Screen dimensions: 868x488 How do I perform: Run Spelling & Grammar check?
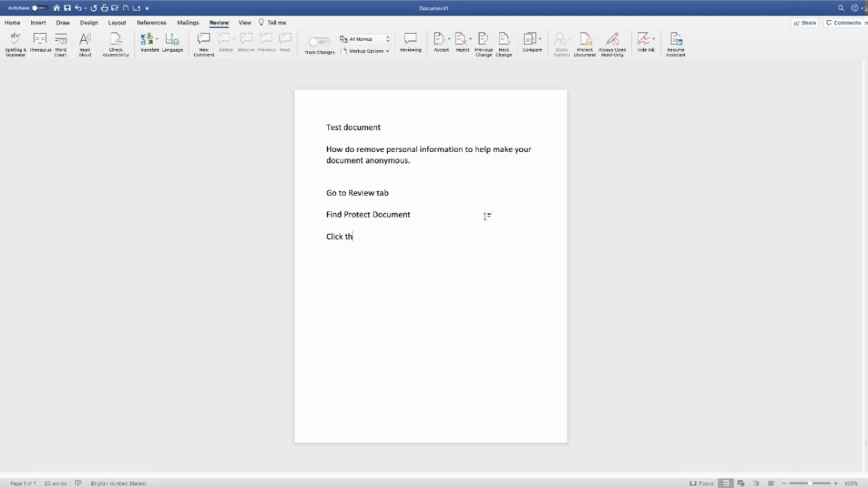[x=15, y=44]
